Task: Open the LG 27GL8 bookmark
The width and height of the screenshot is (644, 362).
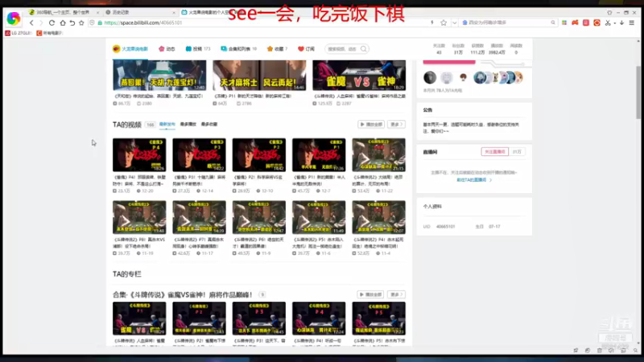Action: [19, 33]
